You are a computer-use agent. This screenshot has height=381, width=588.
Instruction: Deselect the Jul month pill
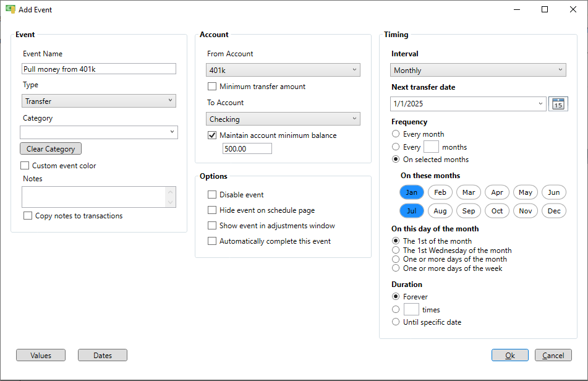411,211
